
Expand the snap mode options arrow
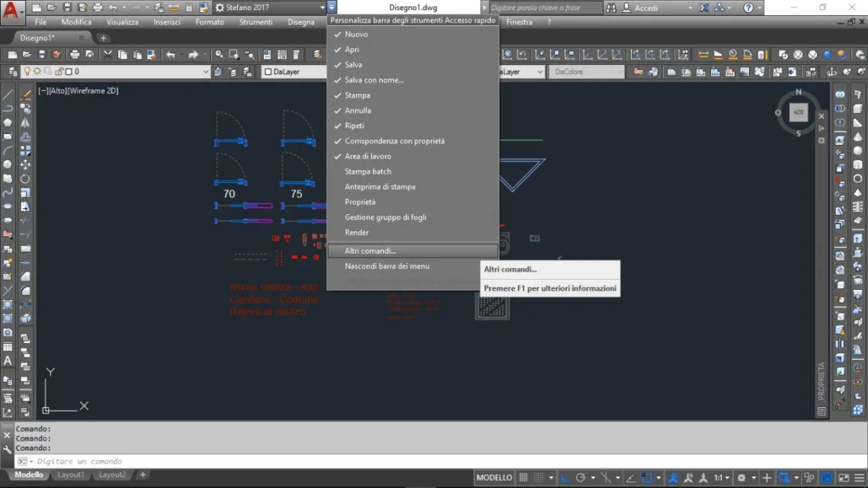tap(550, 477)
